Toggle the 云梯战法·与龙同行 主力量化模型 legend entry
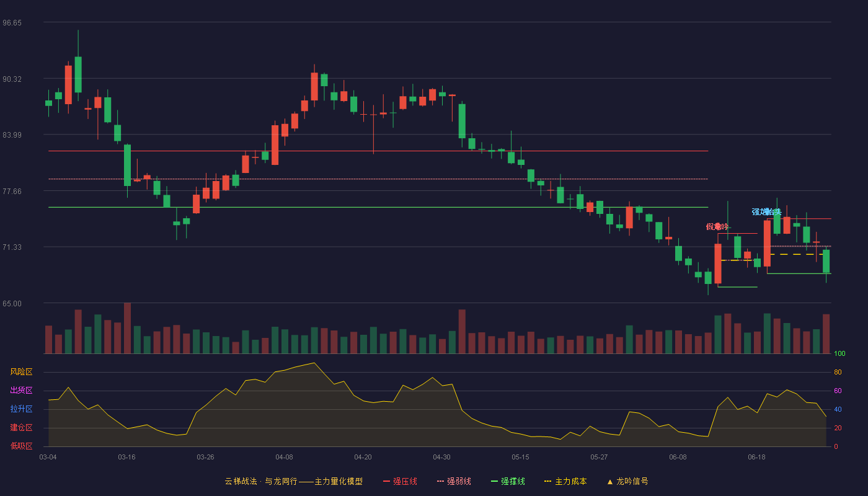868x496 pixels. (x=293, y=481)
